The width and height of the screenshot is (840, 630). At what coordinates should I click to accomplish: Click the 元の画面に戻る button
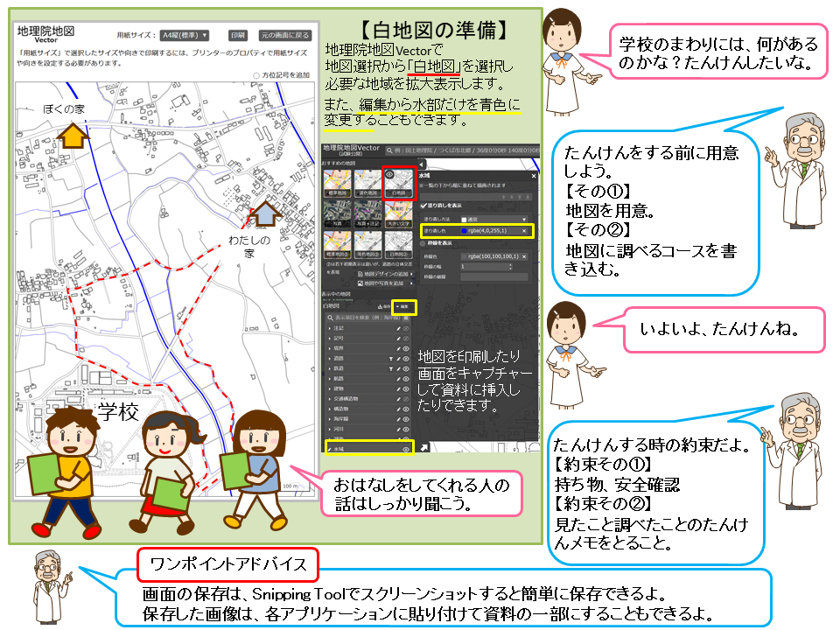tap(285, 35)
